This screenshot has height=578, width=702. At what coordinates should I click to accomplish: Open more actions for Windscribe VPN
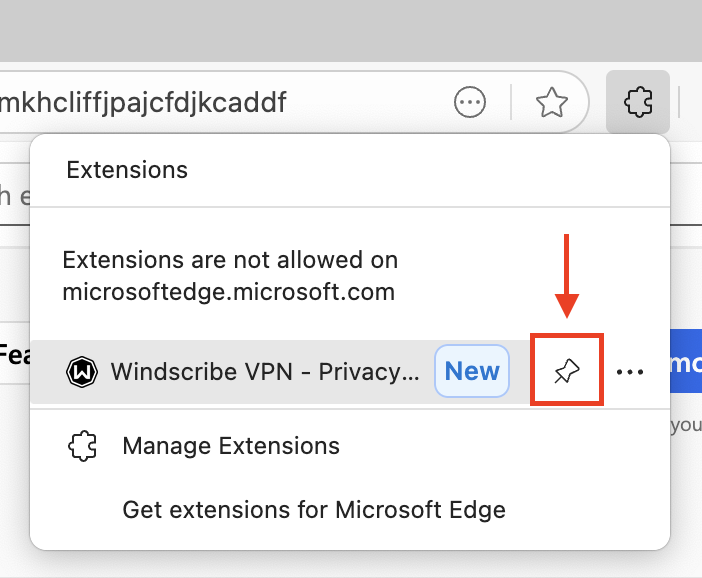630,372
